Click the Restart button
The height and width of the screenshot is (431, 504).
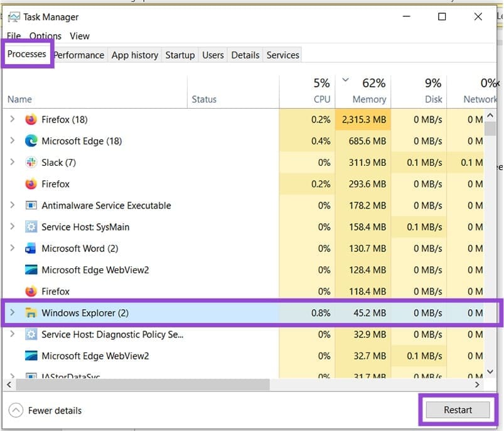pos(458,410)
